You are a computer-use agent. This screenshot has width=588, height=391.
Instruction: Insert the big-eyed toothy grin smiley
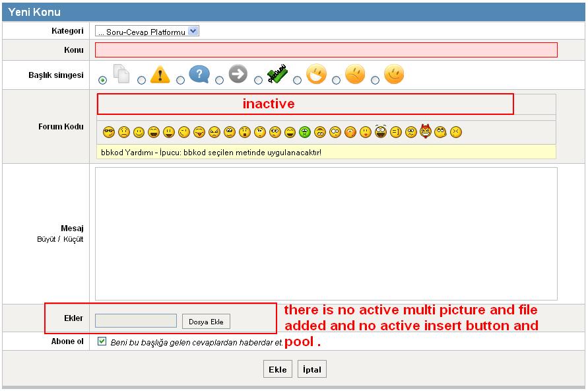pyautogui.click(x=381, y=131)
